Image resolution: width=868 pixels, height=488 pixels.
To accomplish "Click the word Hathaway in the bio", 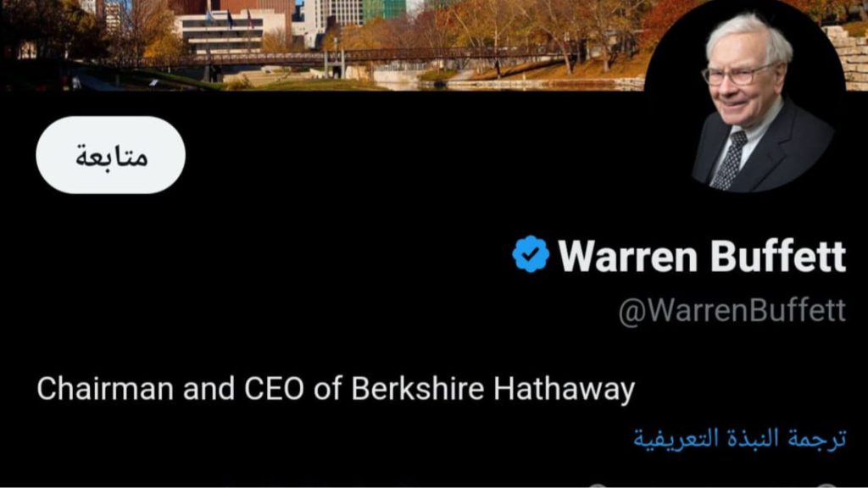I will coord(564,390).
